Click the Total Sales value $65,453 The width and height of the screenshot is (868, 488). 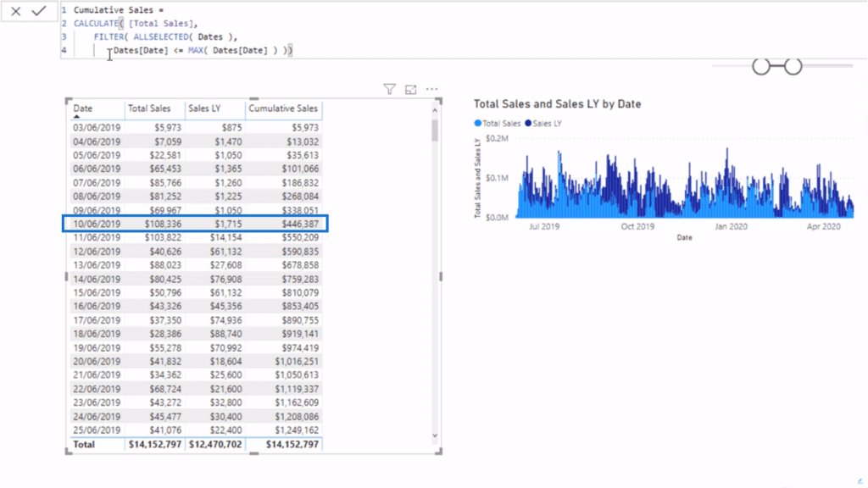(165, 169)
